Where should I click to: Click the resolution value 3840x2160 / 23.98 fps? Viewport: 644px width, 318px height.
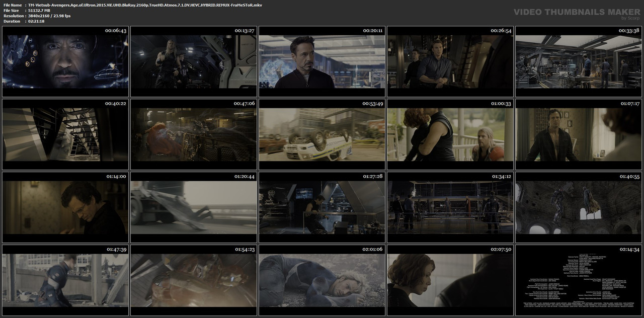[49, 16]
